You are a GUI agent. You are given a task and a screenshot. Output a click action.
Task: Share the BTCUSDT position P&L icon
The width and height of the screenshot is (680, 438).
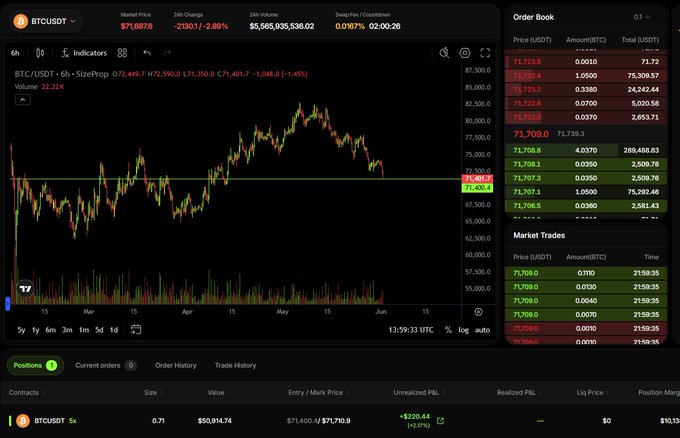(x=440, y=421)
